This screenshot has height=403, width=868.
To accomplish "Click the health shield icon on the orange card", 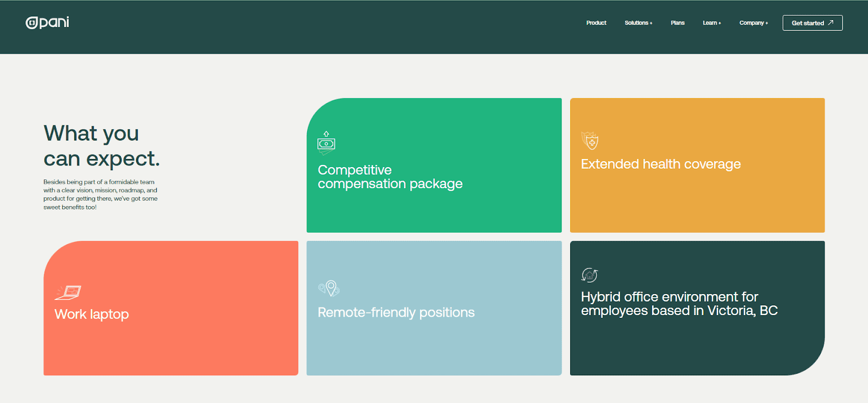I will 590,141.
